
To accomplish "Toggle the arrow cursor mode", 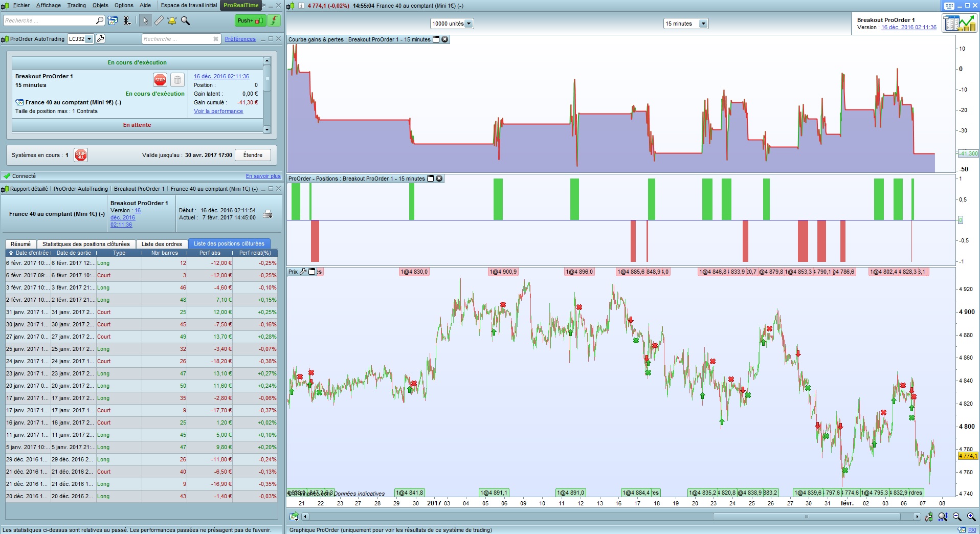I will pos(145,21).
